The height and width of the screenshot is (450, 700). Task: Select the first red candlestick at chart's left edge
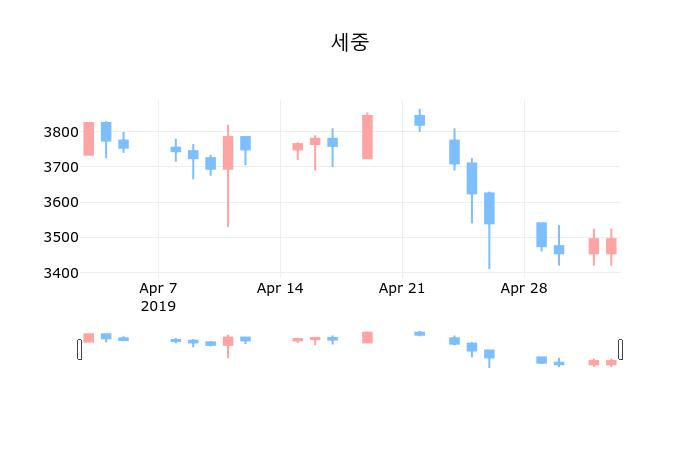click(x=88, y=139)
